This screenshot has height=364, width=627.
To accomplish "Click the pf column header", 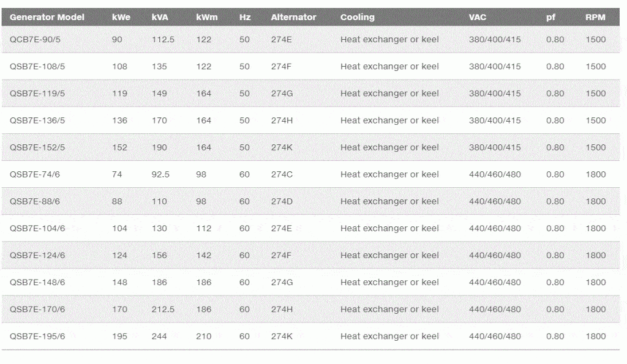I will [550, 18].
